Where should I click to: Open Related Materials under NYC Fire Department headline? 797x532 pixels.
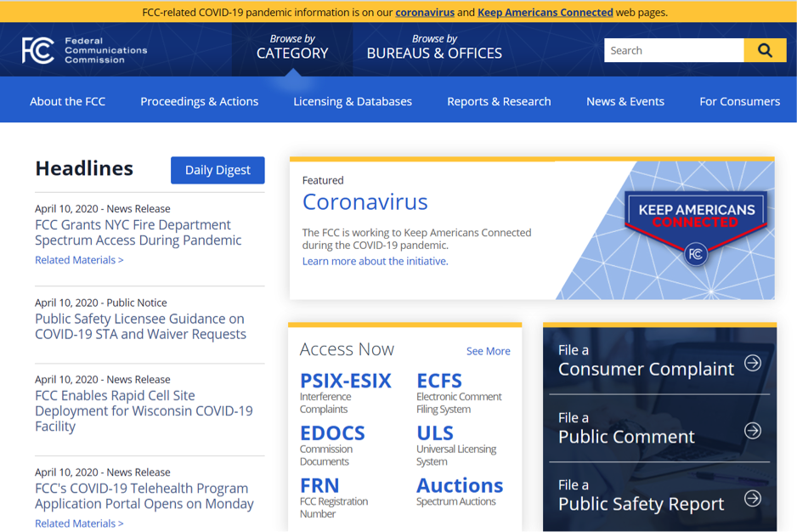(79, 260)
